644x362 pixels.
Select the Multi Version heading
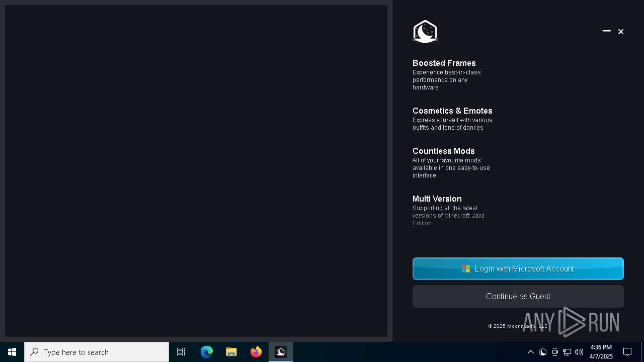pyautogui.click(x=437, y=199)
